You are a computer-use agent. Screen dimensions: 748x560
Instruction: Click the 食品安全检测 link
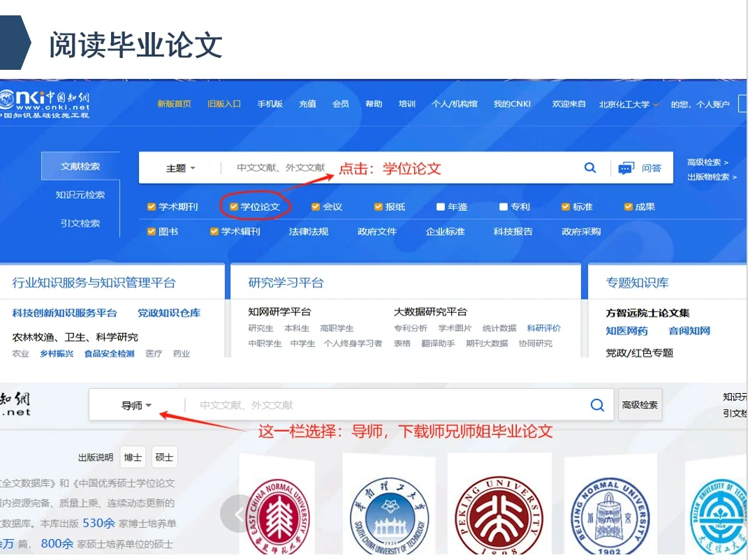click(109, 353)
